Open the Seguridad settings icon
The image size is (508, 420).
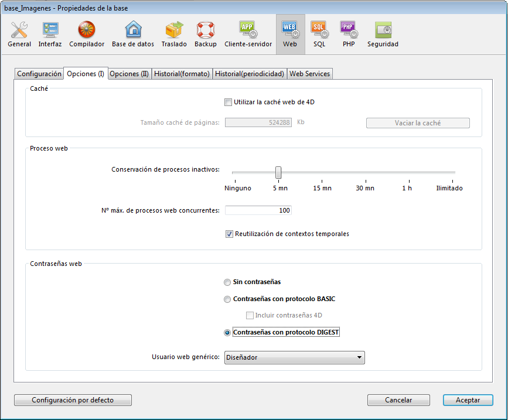(383, 34)
